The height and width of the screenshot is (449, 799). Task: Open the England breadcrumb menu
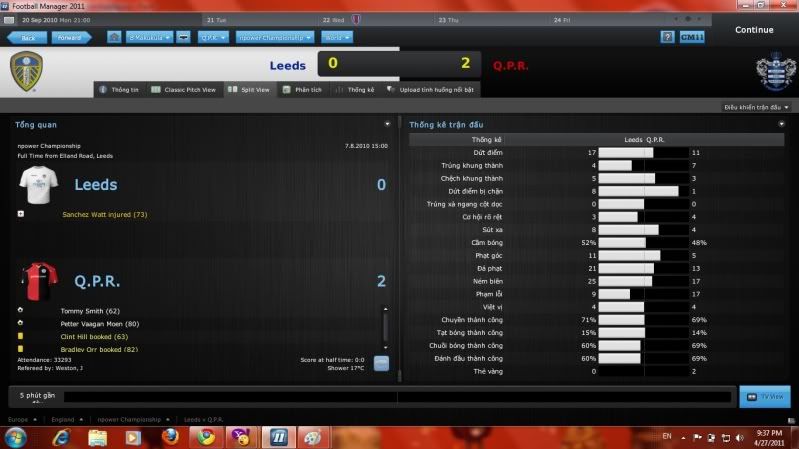click(x=67, y=419)
